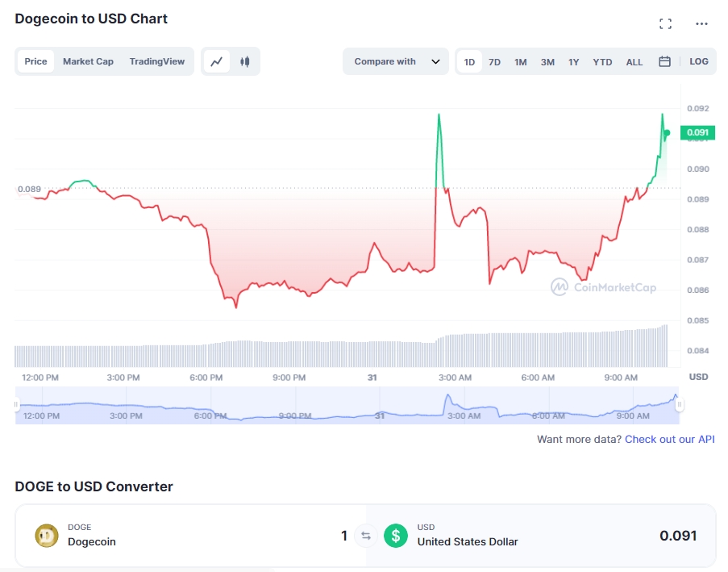Open the Check out our API link

[669, 439]
